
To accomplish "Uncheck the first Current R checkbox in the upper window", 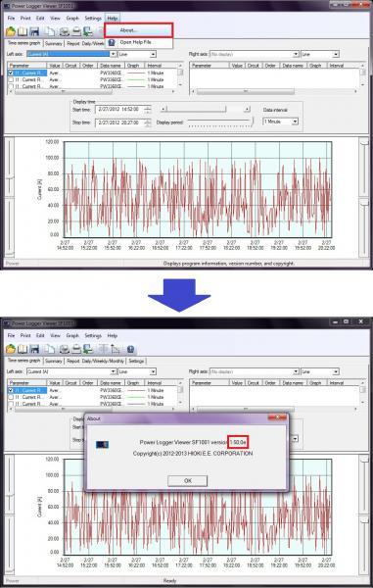I will [11, 73].
